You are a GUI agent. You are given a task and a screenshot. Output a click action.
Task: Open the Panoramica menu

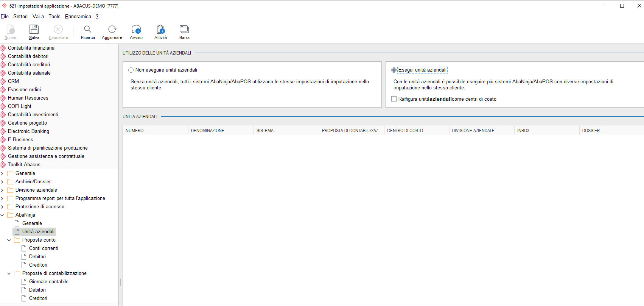pos(78,16)
